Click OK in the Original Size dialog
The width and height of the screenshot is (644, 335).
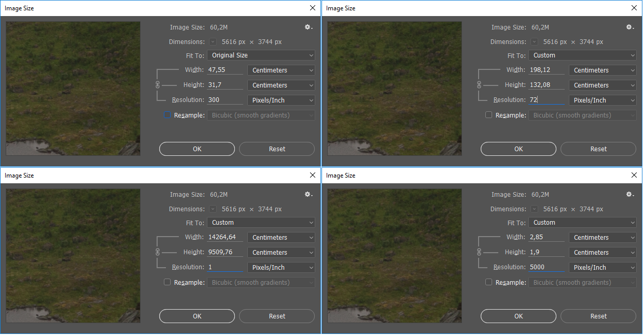197,149
